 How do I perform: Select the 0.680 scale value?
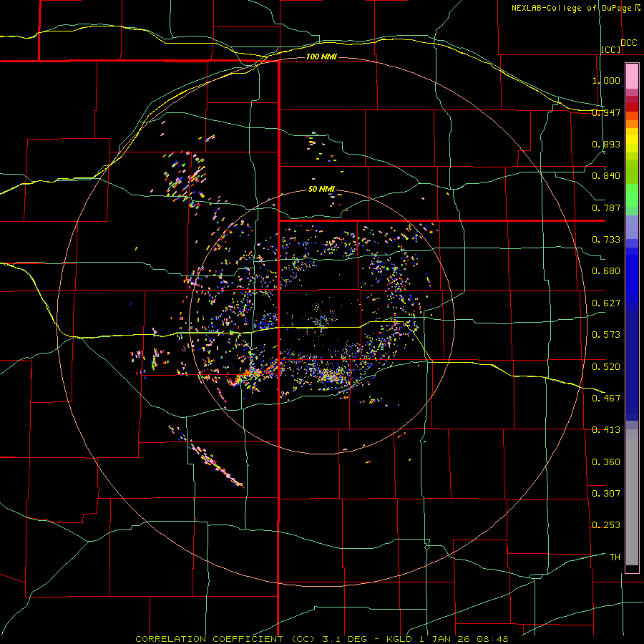pos(606,271)
